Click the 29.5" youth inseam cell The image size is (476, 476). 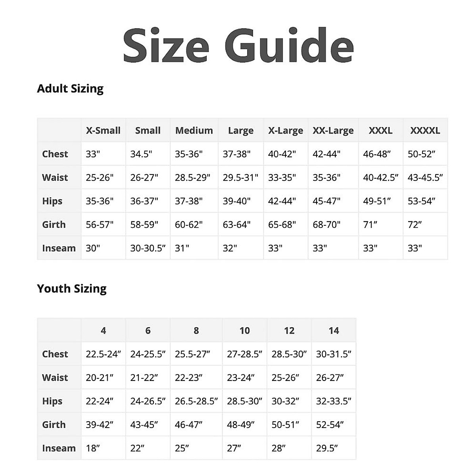click(327, 448)
